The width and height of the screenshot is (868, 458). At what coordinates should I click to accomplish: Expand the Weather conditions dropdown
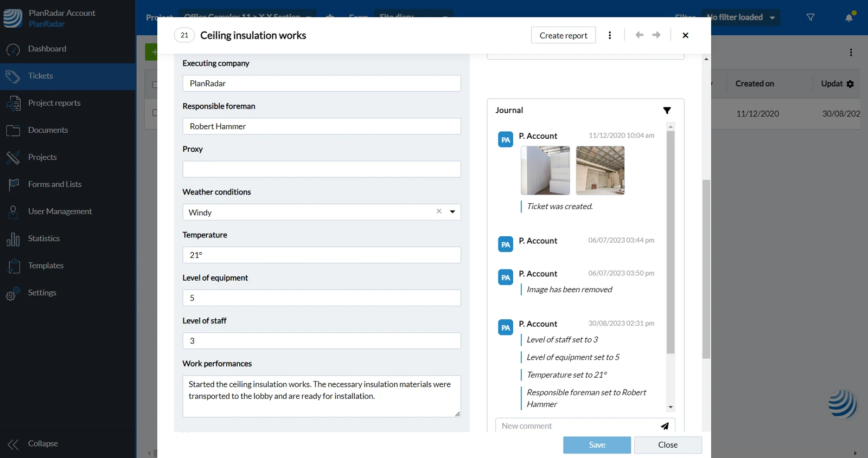(452, 212)
